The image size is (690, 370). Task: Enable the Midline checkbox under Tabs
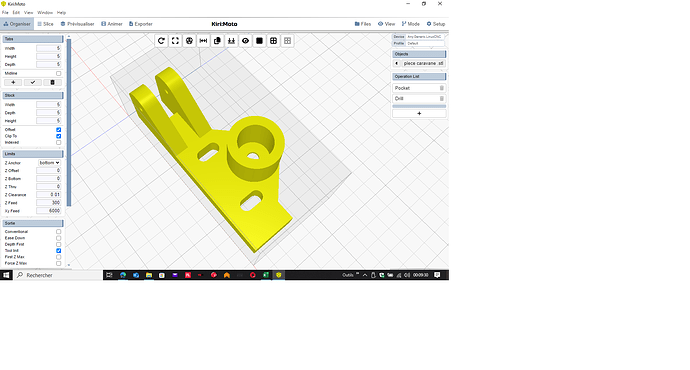tap(59, 73)
